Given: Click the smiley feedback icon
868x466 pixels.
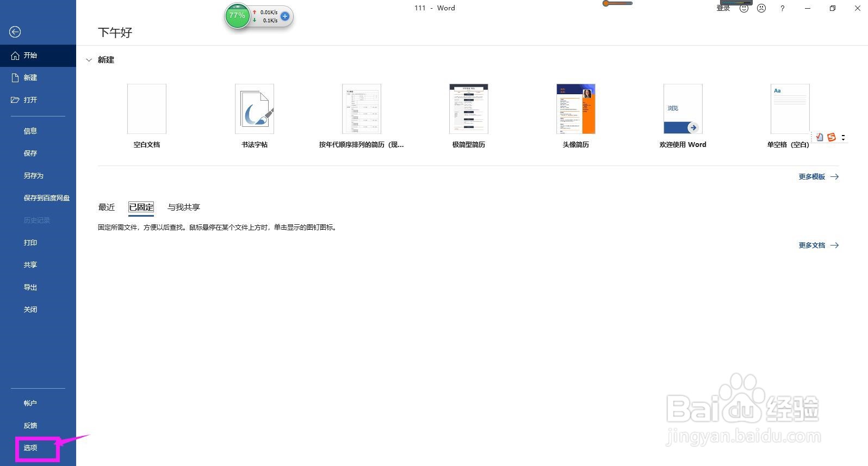Looking at the screenshot, I should pos(744,9).
